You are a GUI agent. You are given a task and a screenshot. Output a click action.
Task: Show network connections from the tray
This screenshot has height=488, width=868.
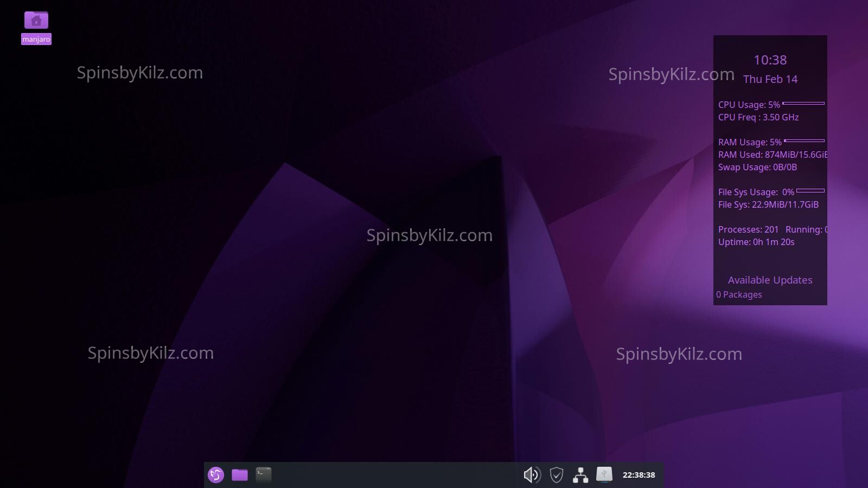(x=580, y=475)
